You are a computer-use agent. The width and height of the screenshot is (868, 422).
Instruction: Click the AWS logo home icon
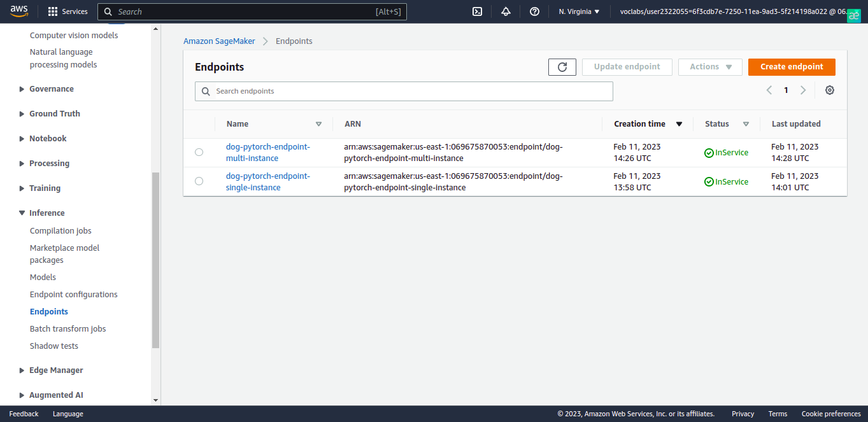(x=19, y=11)
